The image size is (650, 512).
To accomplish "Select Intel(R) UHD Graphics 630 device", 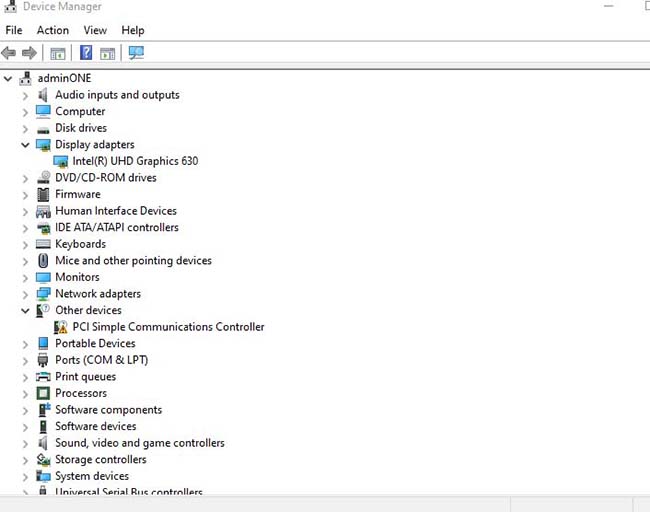I will click(x=135, y=161).
